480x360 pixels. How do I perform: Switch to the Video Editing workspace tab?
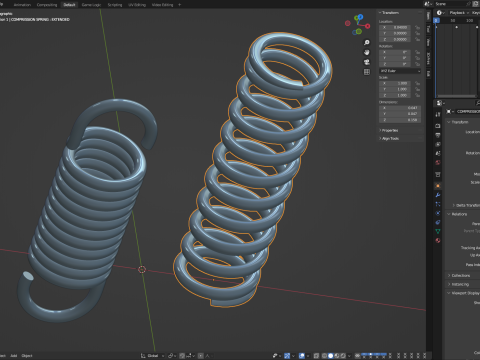click(162, 5)
